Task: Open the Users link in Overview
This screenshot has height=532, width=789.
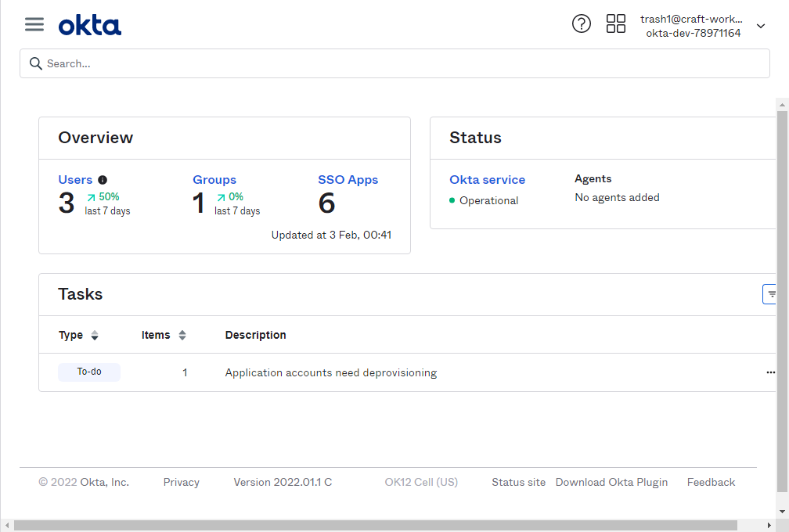Action: pos(75,179)
